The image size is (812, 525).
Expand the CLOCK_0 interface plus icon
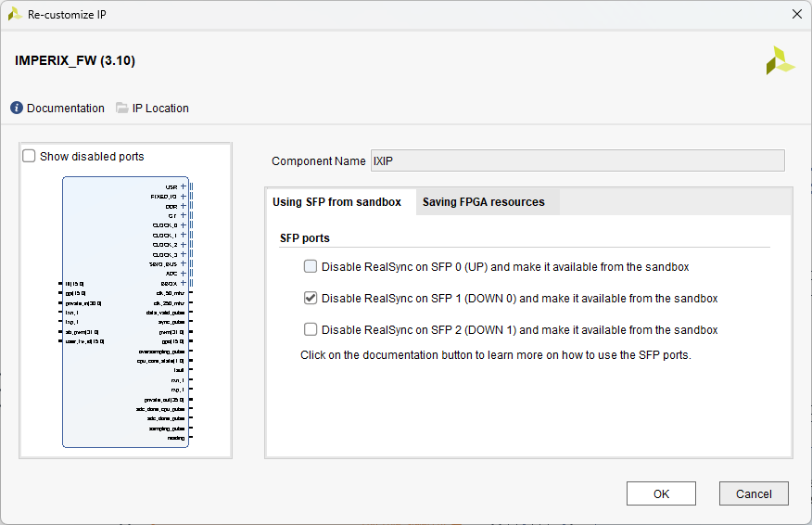(184, 225)
